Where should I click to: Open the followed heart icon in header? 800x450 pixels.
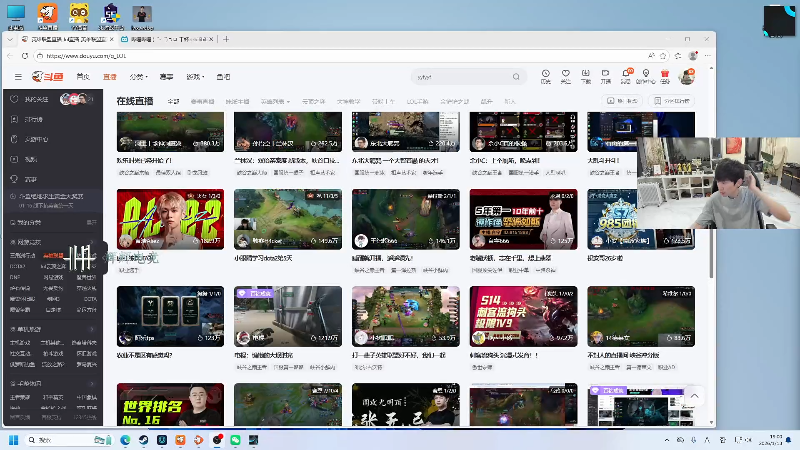click(565, 77)
